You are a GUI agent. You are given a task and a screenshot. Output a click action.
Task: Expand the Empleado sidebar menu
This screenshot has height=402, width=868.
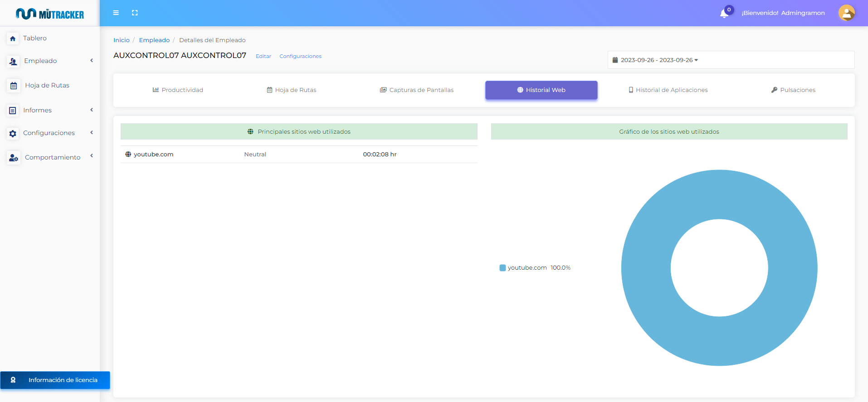coord(50,61)
